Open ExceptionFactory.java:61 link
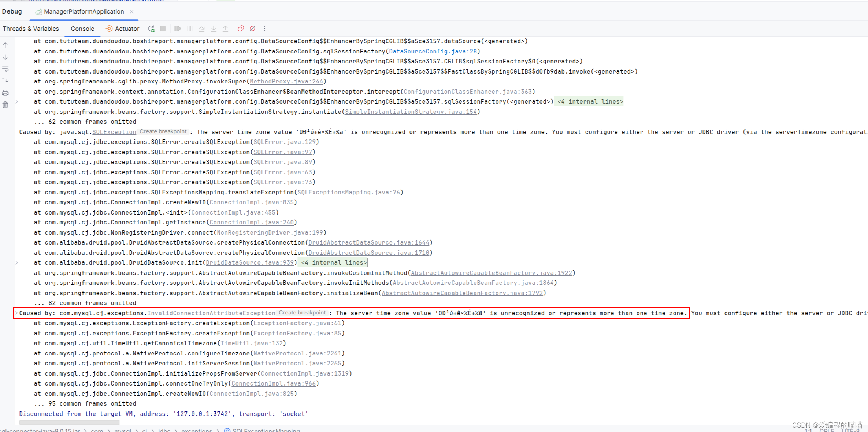The image size is (868, 432). click(297, 323)
